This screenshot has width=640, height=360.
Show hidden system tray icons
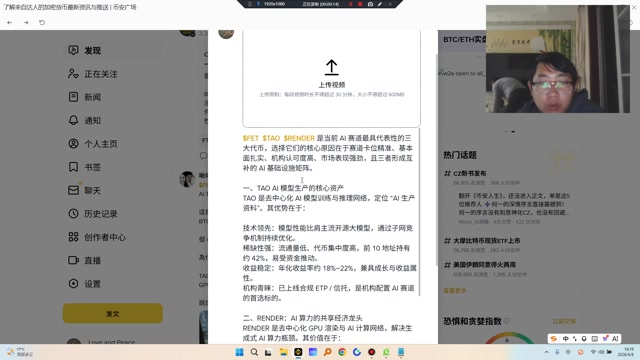(547, 352)
